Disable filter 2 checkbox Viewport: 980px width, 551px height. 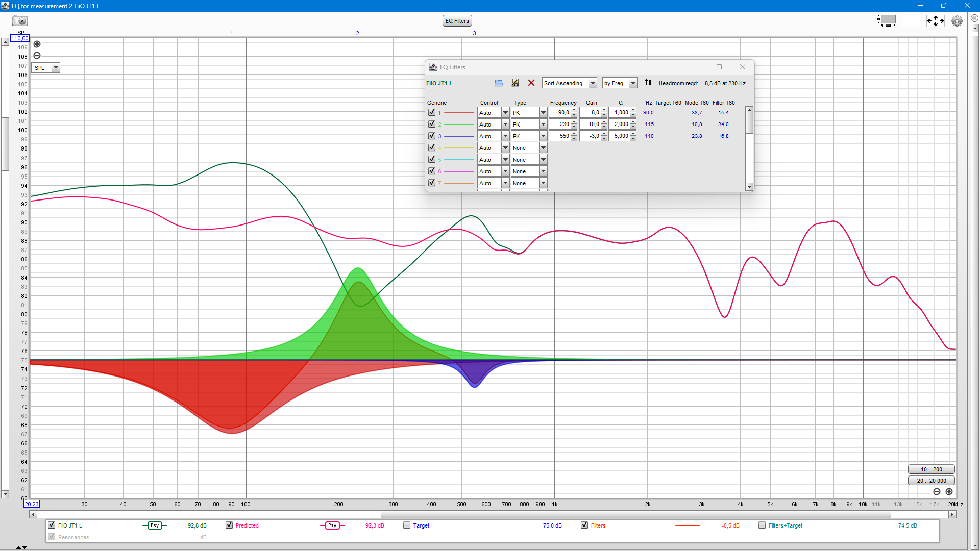point(432,124)
